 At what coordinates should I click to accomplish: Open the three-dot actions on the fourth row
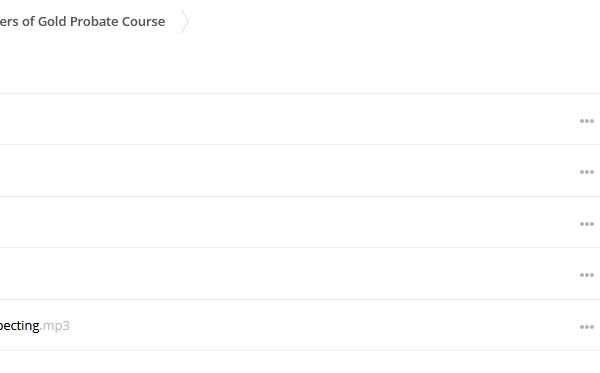click(587, 275)
